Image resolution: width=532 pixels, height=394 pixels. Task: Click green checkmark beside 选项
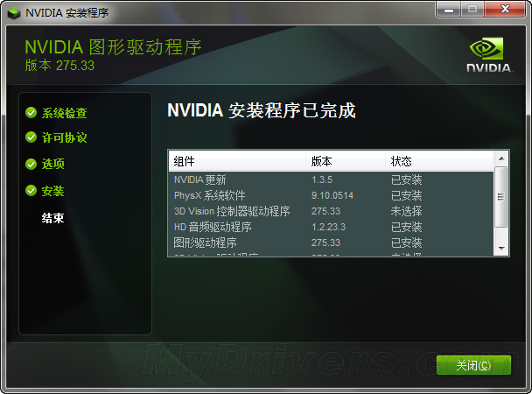pos(31,164)
